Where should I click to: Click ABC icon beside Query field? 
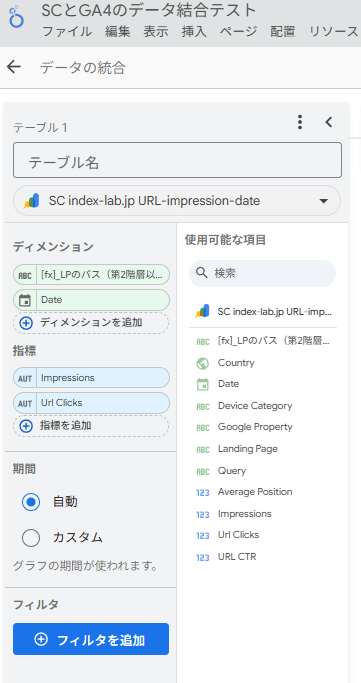coord(203,472)
